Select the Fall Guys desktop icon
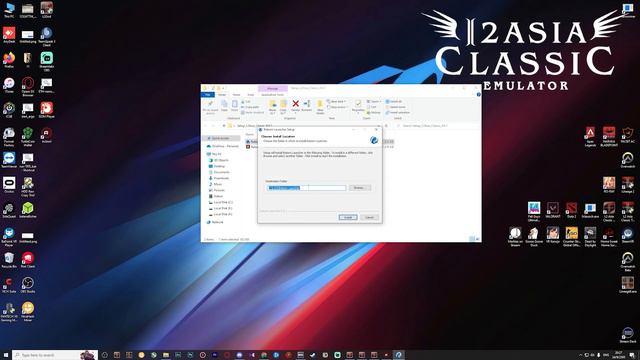The height and width of the screenshot is (360, 640). [x=534, y=211]
